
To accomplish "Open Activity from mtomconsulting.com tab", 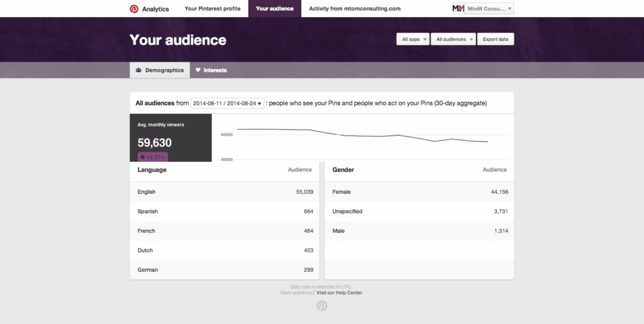I will click(355, 9).
